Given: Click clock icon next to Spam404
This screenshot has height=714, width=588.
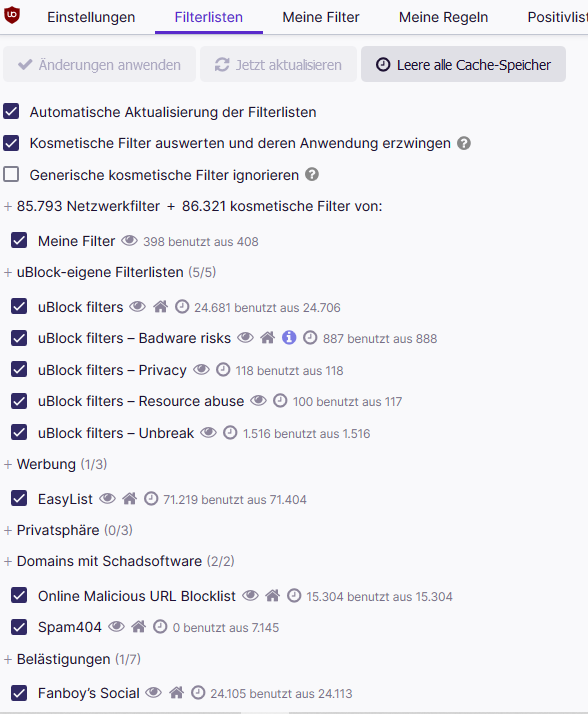Looking at the screenshot, I should coord(160,627).
